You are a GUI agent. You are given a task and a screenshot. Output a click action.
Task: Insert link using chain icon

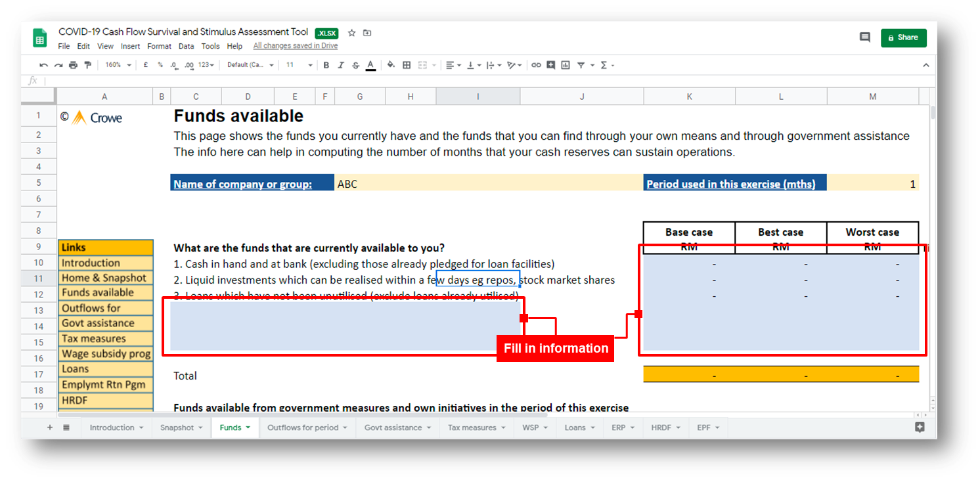(x=536, y=65)
